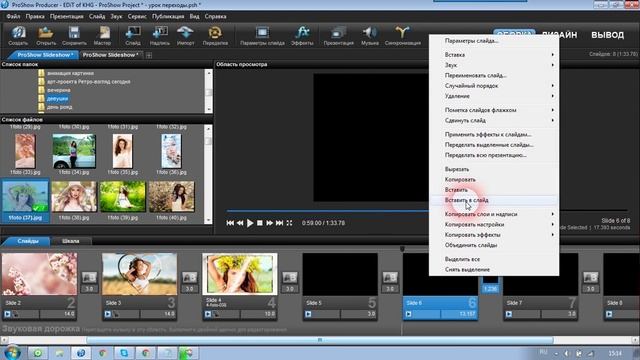Open Параметры слайда from the toolbar
The image size is (640, 360).
[x=262, y=36]
